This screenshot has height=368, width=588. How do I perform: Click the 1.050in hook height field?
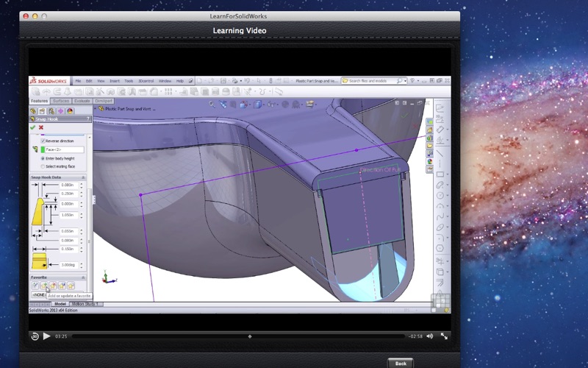(x=69, y=215)
